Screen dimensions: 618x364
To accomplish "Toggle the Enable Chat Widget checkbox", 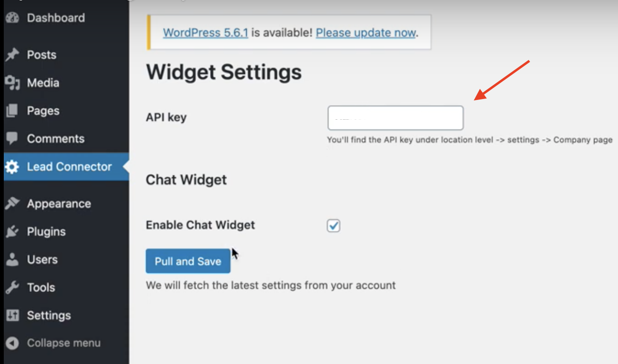I will pos(334,225).
